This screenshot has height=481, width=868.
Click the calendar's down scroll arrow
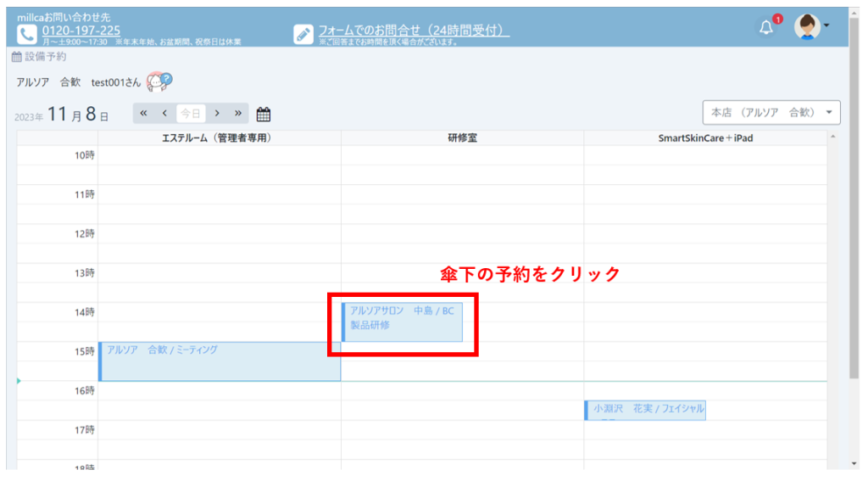[833, 463]
